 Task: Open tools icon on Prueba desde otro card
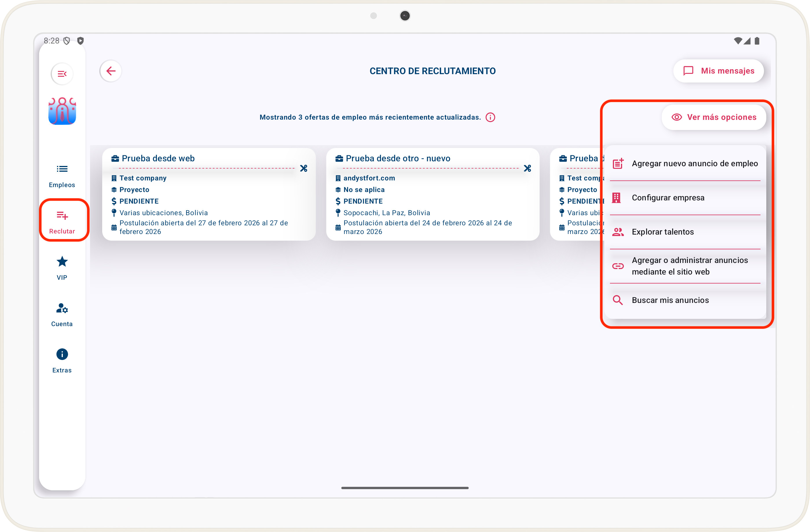(527, 169)
